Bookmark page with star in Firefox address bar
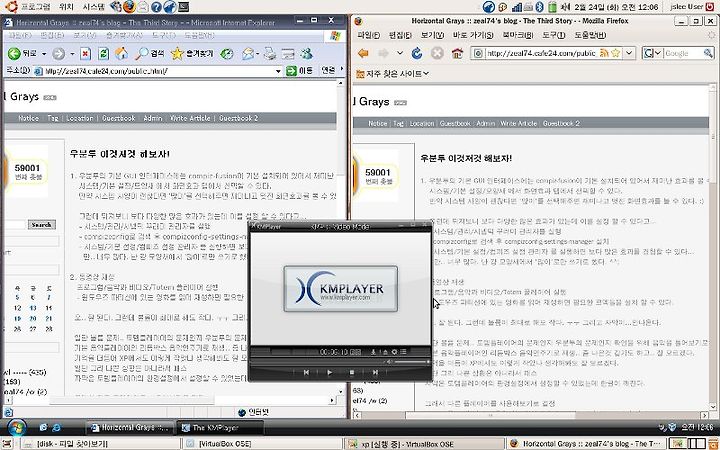 (x=615, y=53)
